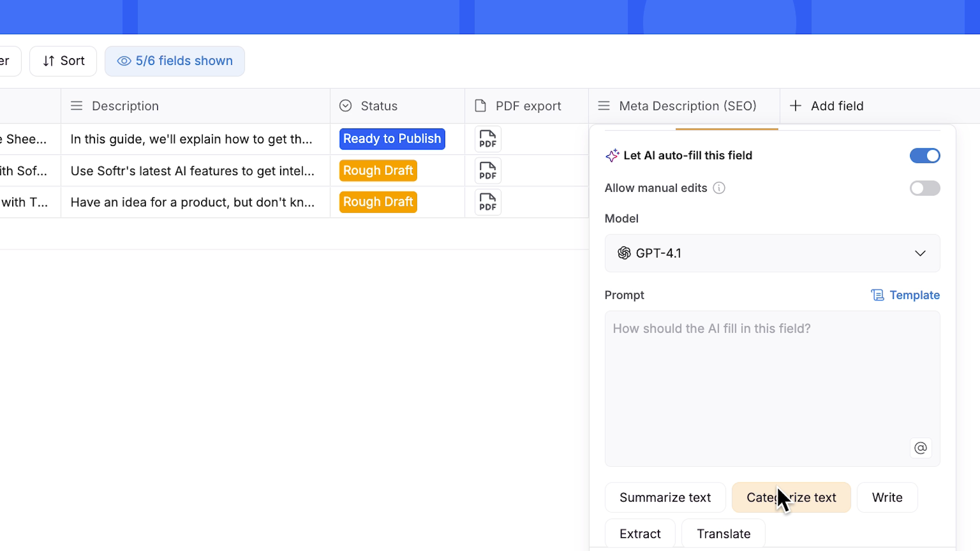The image size is (980, 551).
Task: Open PDF export icon in second row
Action: [x=487, y=170]
